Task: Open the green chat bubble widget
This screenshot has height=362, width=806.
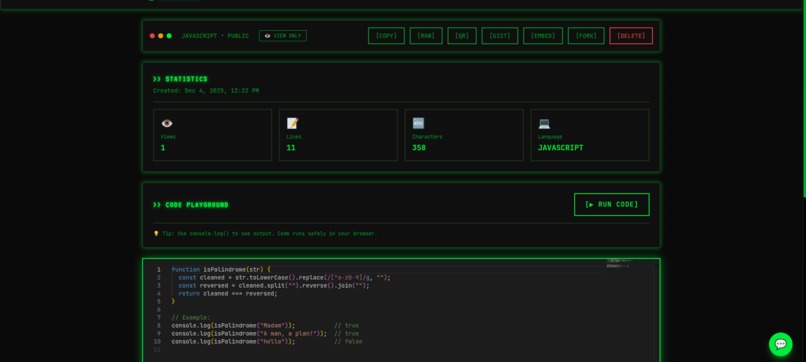Action: point(780,344)
